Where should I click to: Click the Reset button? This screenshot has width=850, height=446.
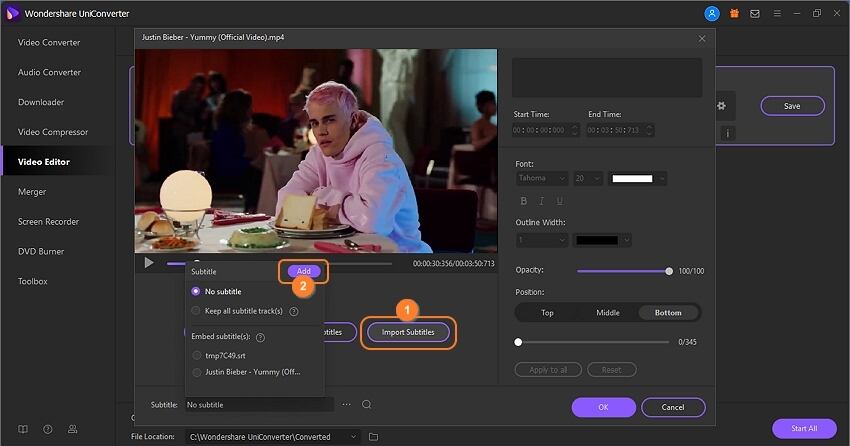click(611, 370)
